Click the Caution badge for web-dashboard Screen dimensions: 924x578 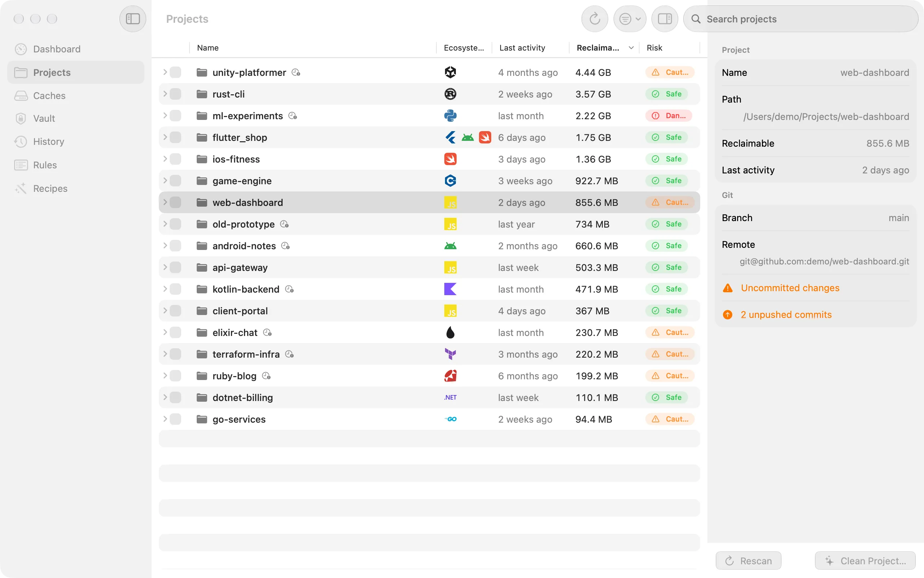point(670,202)
